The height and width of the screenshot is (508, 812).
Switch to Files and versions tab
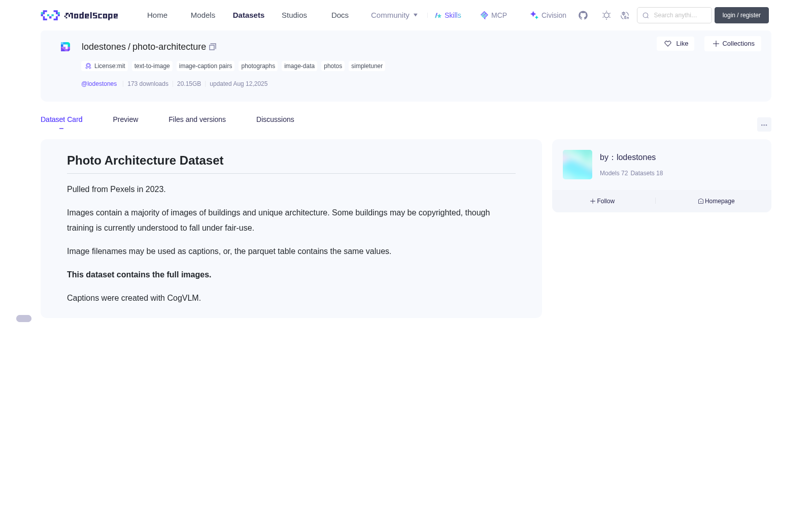(197, 119)
